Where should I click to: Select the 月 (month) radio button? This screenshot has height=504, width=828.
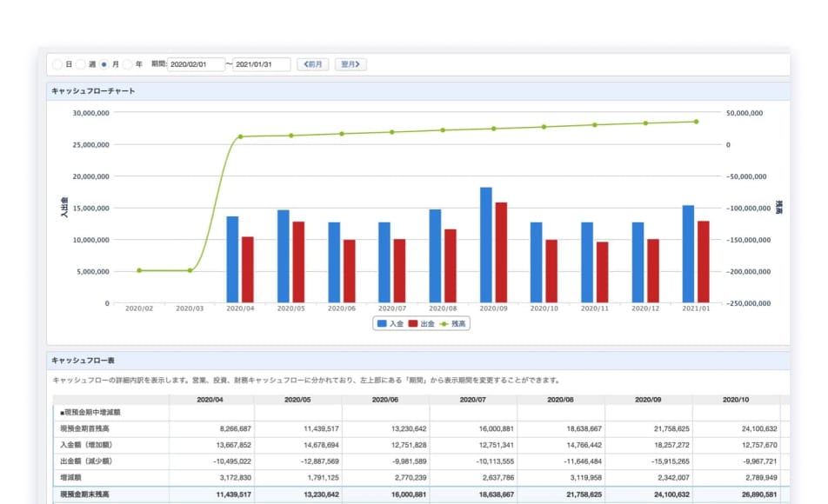click(104, 64)
